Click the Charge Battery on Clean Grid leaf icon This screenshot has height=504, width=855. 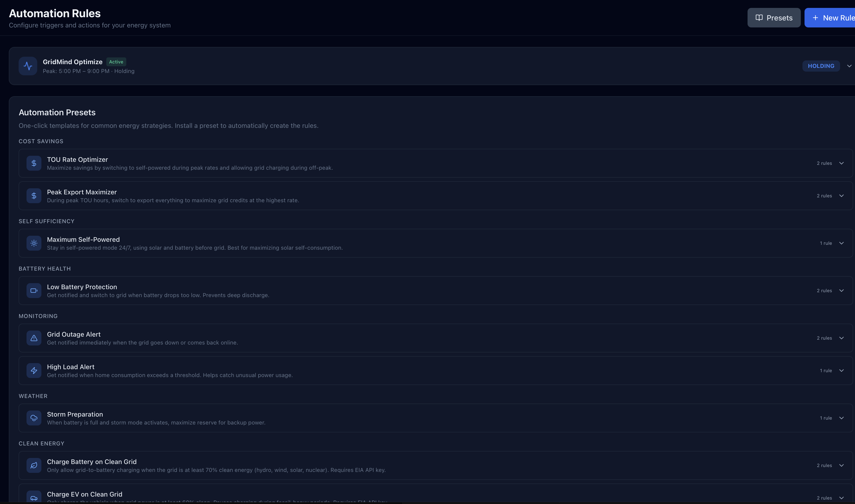(34, 465)
